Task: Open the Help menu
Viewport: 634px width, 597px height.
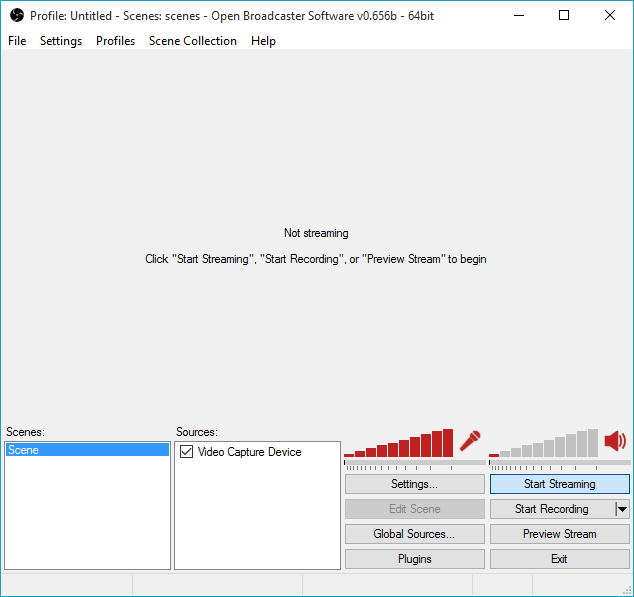Action: (x=263, y=41)
